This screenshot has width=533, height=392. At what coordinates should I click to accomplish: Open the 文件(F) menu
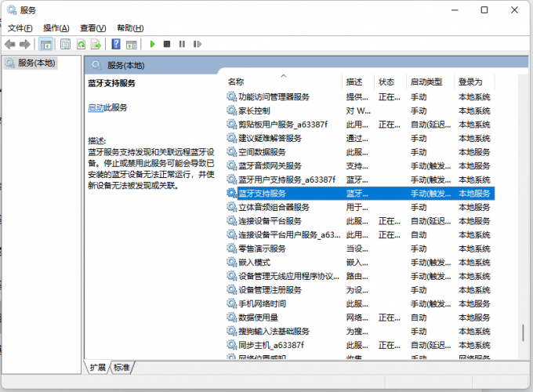[20, 28]
